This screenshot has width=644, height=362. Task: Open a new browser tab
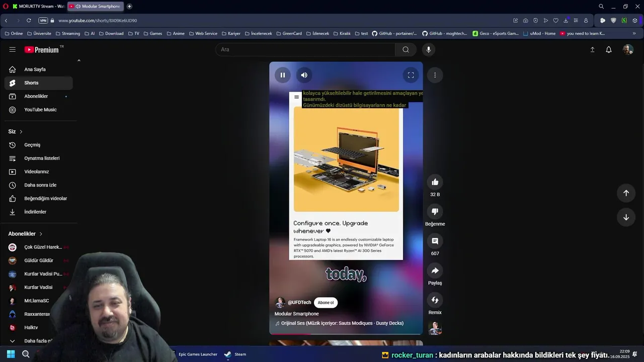[x=129, y=7]
